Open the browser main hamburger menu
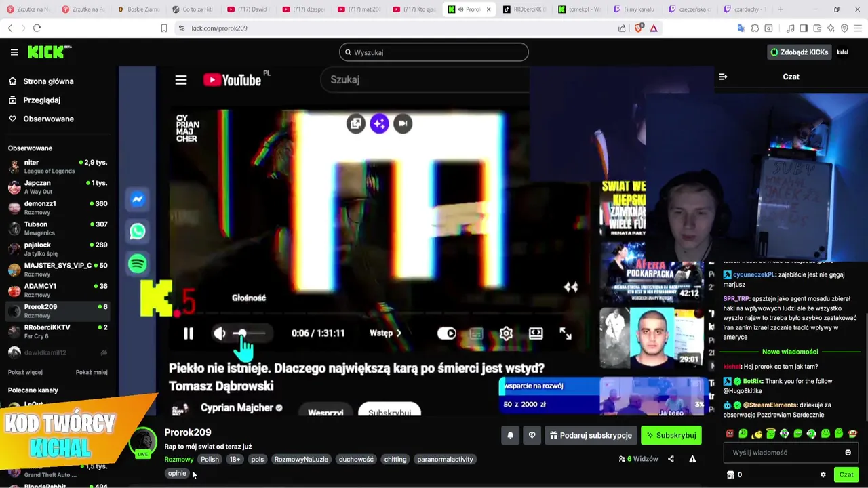The height and width of the screenshot is (488, 868). (x=858, y=28)
